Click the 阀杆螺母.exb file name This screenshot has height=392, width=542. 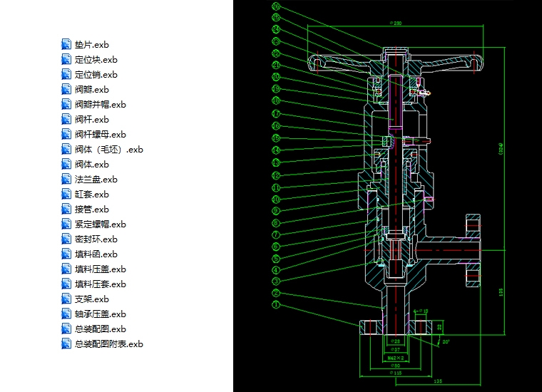click(100, 135)
